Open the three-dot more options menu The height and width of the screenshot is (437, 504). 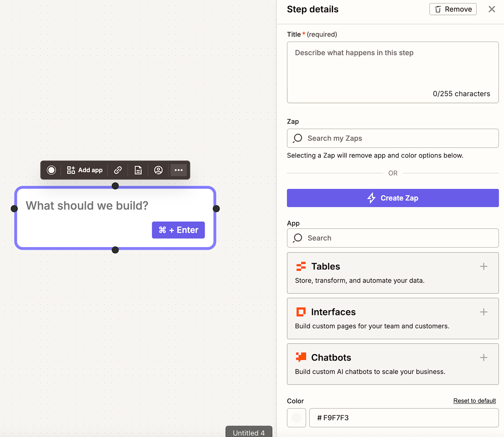tap(179, 170)
